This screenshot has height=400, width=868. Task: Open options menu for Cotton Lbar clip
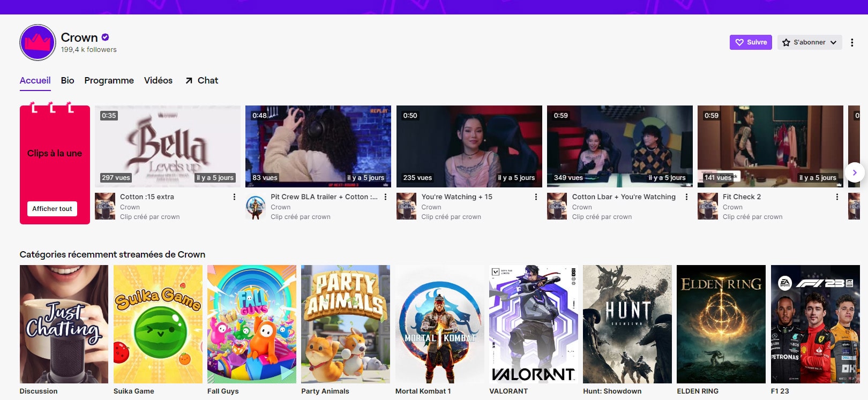click(x=686, y=197)
